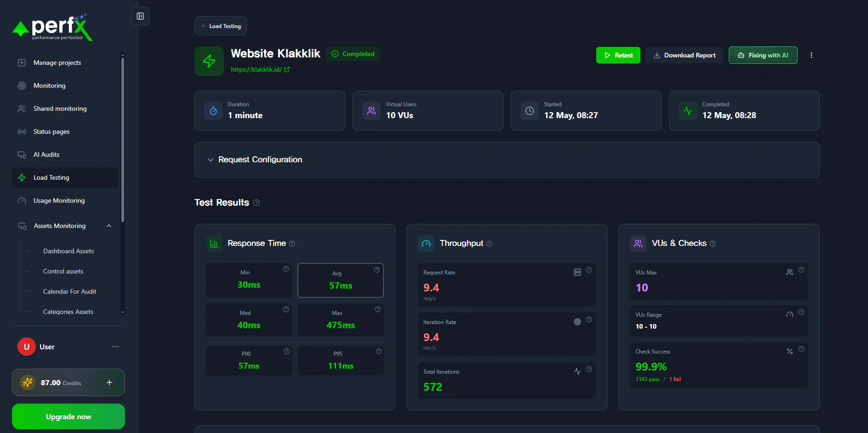
Task: Click the help icon beside Response Time
Action: 292,244
